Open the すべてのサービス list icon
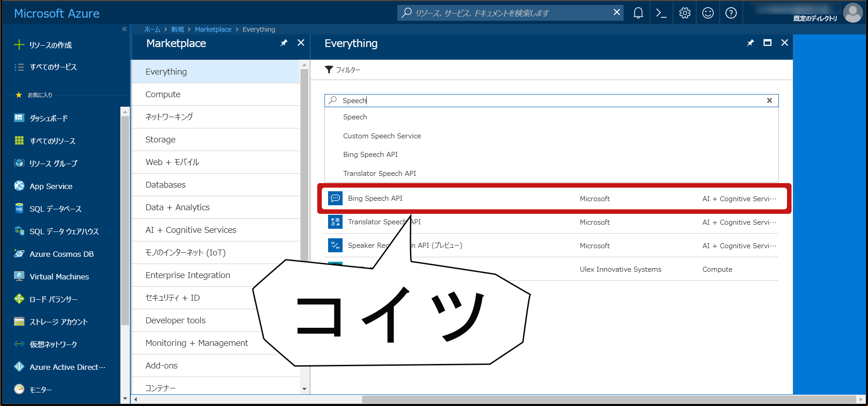 (x=19, y=67)
